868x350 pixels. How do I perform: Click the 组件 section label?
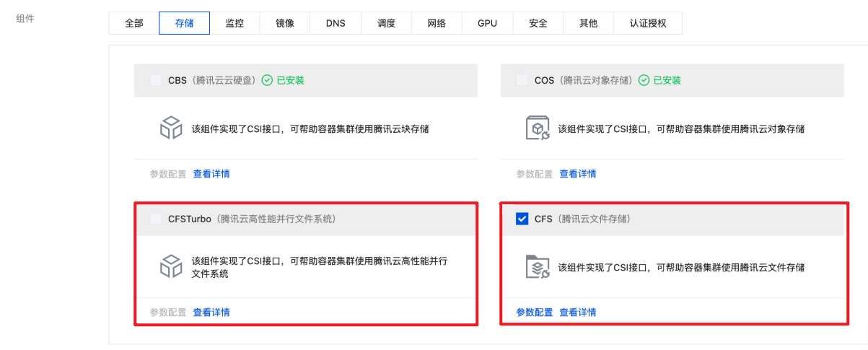[25, 19]
